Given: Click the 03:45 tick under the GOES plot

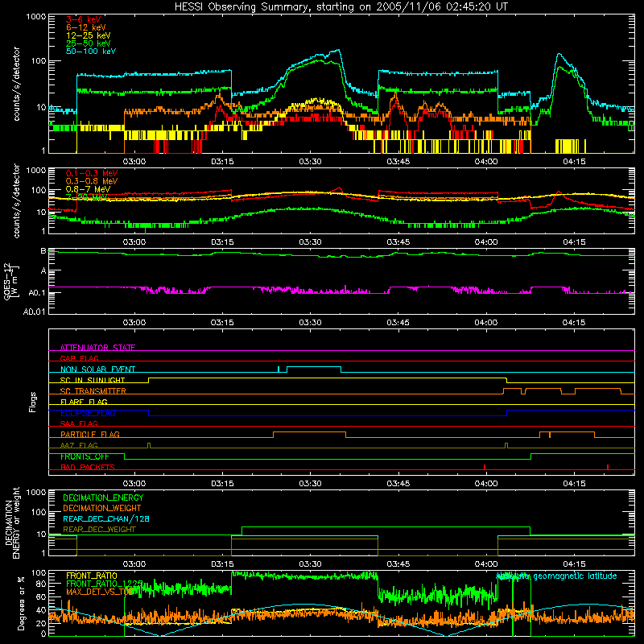Looking at the screenshot, I should [398, 323].
